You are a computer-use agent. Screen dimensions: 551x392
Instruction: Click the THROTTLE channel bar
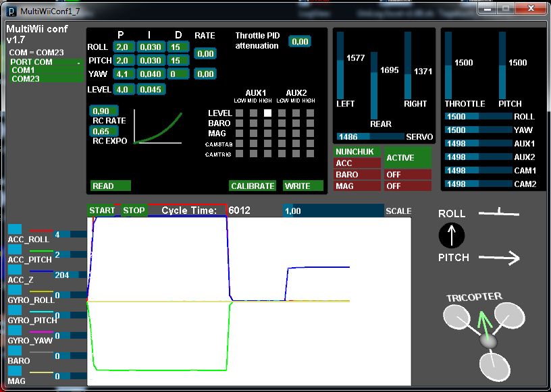pyautogui.click(x=448, y=65)
